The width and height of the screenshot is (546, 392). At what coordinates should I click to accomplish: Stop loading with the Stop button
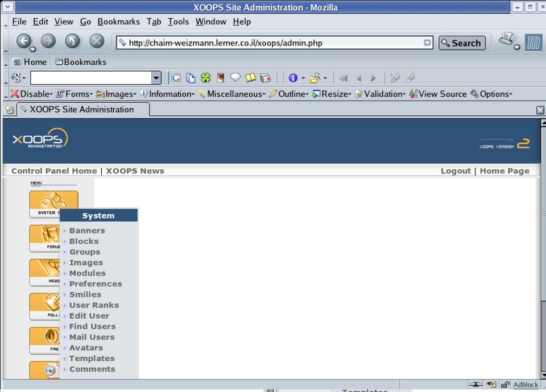97,41
